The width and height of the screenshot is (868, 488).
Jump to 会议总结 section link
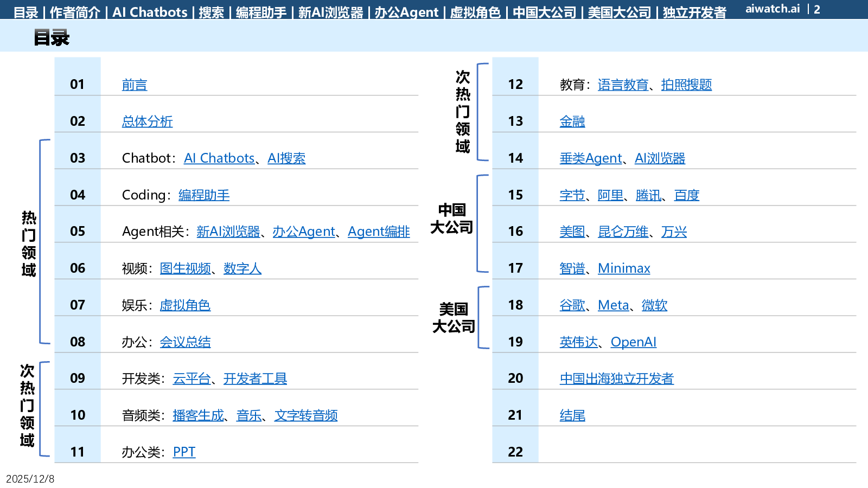(x=185, y=342)
